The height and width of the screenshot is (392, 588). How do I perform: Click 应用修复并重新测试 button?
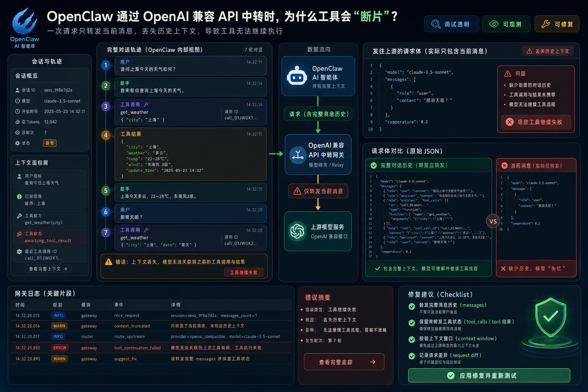click(489, 376)
